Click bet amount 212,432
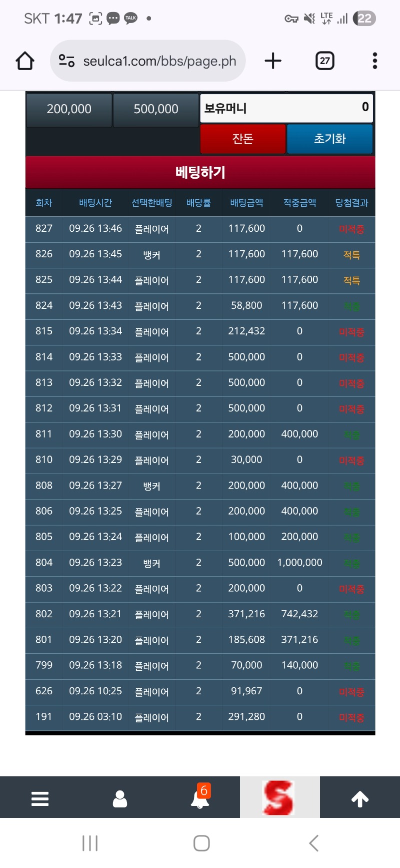The image size is (400, 868). tap(246, 331)
